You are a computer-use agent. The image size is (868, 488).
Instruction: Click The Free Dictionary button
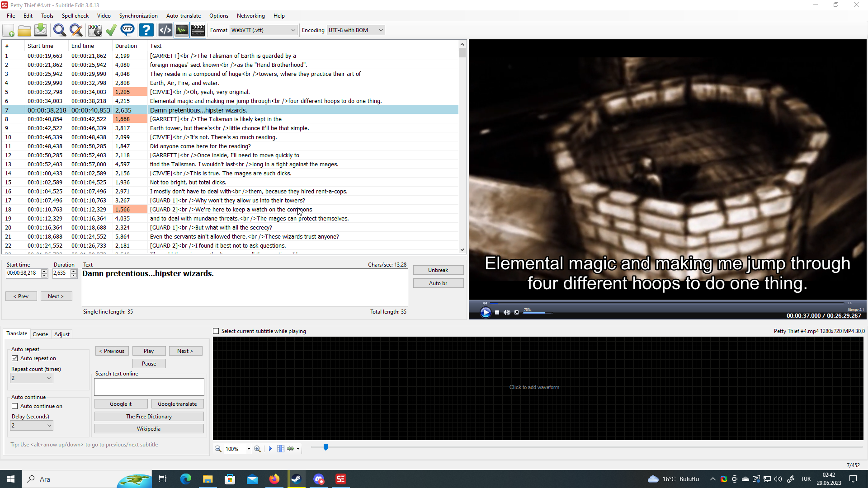[x=149, y=416]
